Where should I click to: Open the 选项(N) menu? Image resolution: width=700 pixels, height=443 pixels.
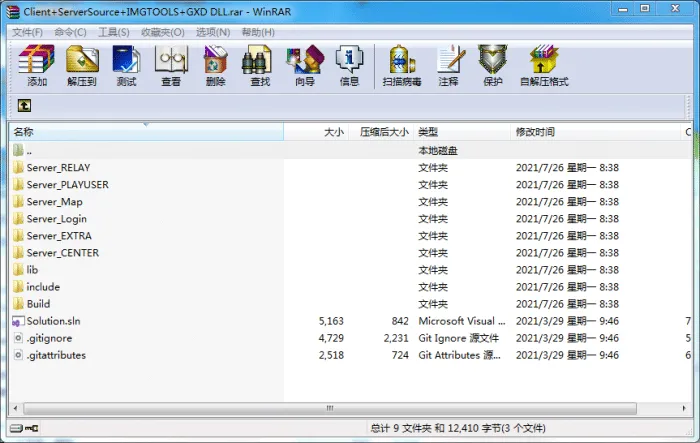213,32
